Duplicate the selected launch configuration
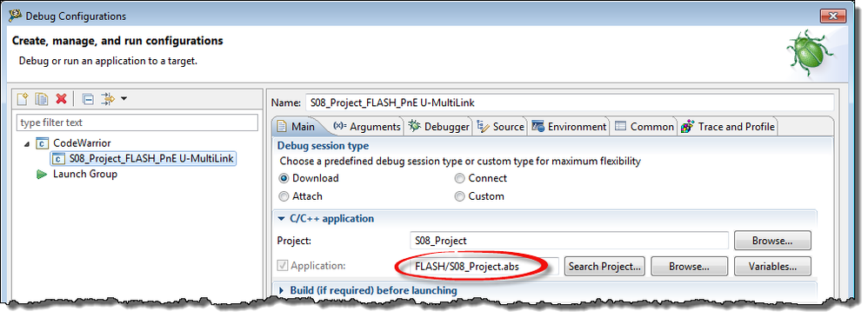Screen dimensions: 868x318 [x=42, y=99]
